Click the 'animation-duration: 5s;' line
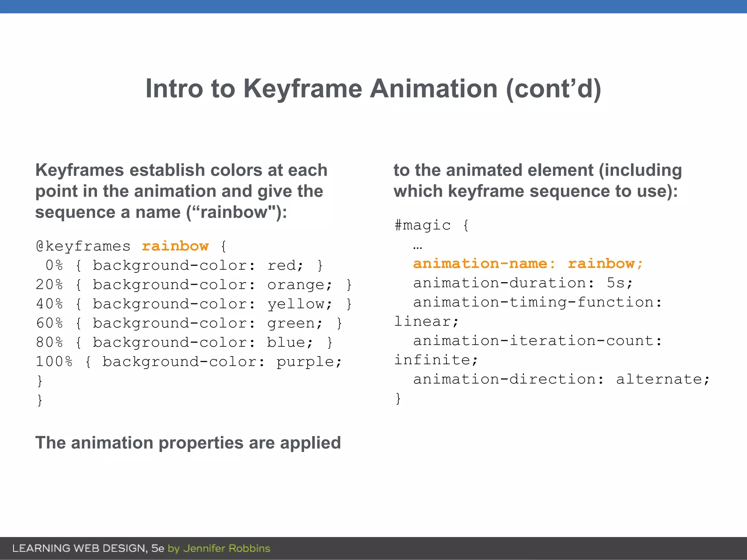This screenshot has width=747, height=560. 523,283
